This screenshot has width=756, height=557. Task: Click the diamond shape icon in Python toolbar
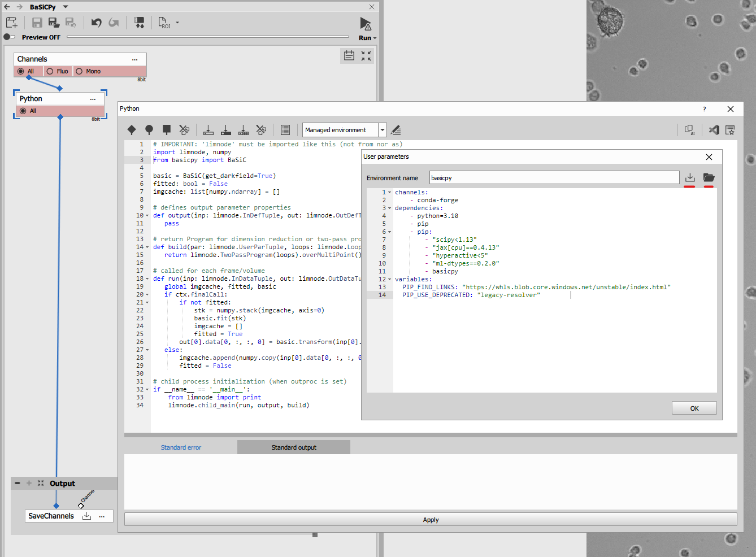132,130
